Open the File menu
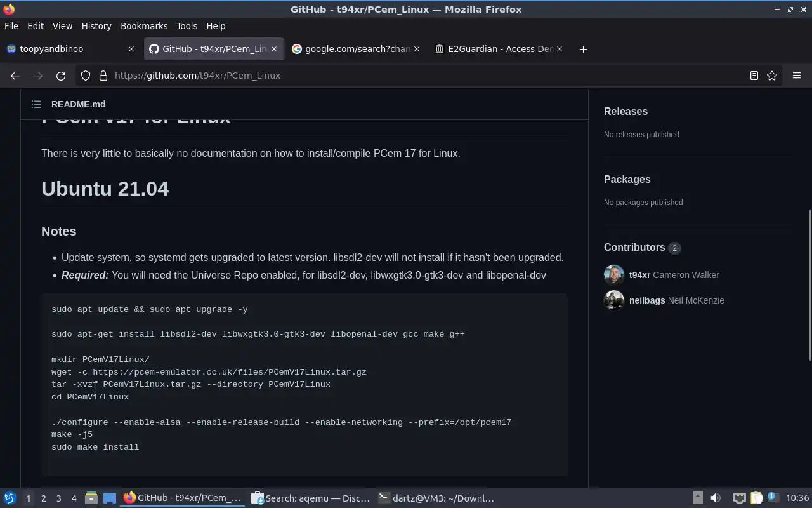The image size is (812, 508). 11,26
